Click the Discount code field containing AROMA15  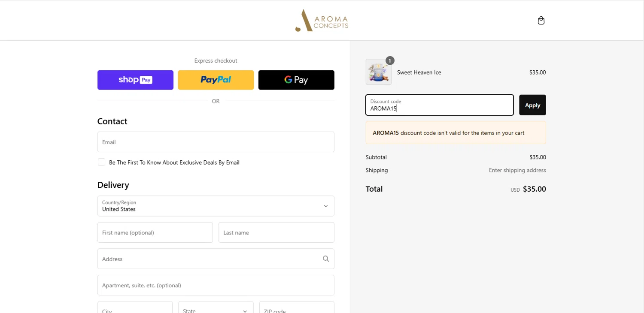[440, 105]
